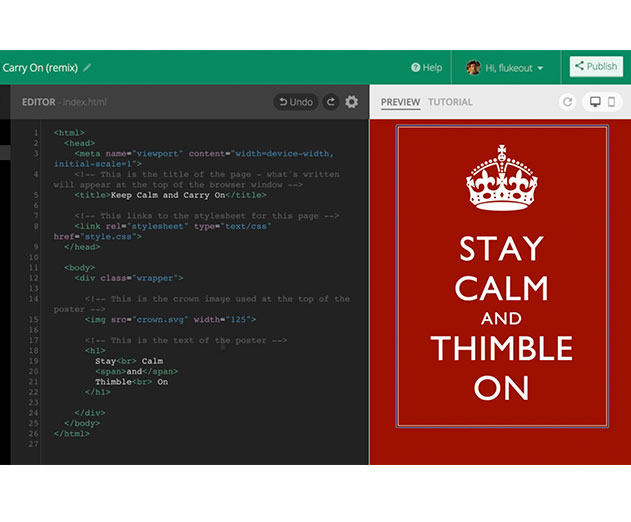Click the THIMBLE text in poster preview

[x=501, y=348]
